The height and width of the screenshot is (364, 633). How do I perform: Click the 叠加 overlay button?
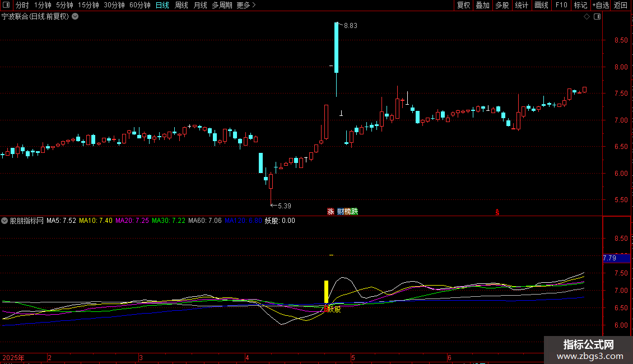pos(482,5)
